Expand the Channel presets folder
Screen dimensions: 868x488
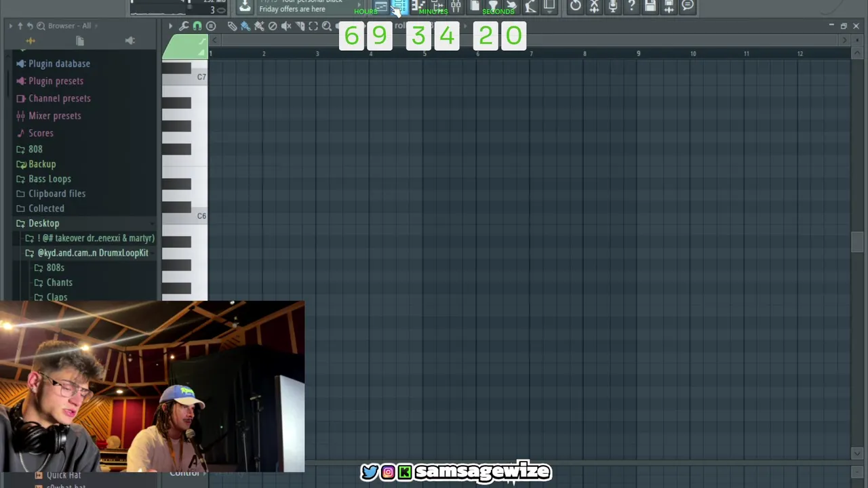pyautogui.click(x=59, y=98)
